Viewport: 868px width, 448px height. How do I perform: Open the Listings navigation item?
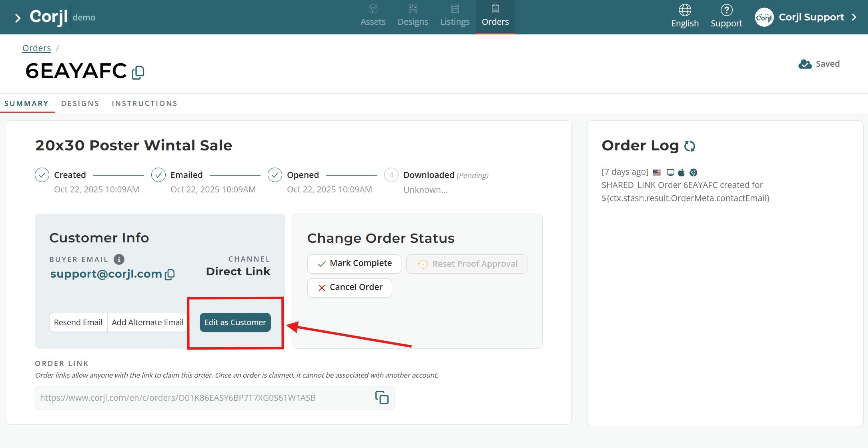point(455,16)
